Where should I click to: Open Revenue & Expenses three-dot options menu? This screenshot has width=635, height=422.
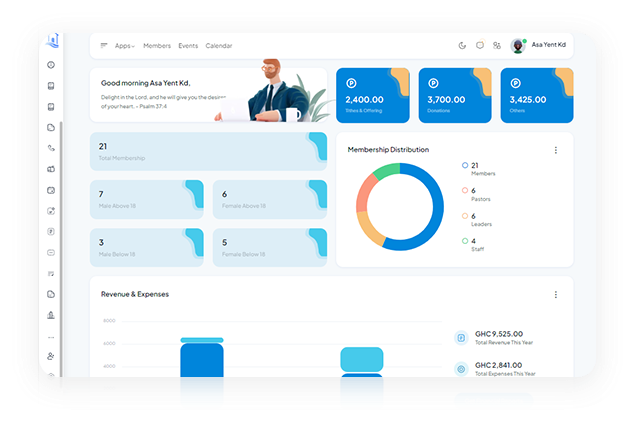[556, 295]
